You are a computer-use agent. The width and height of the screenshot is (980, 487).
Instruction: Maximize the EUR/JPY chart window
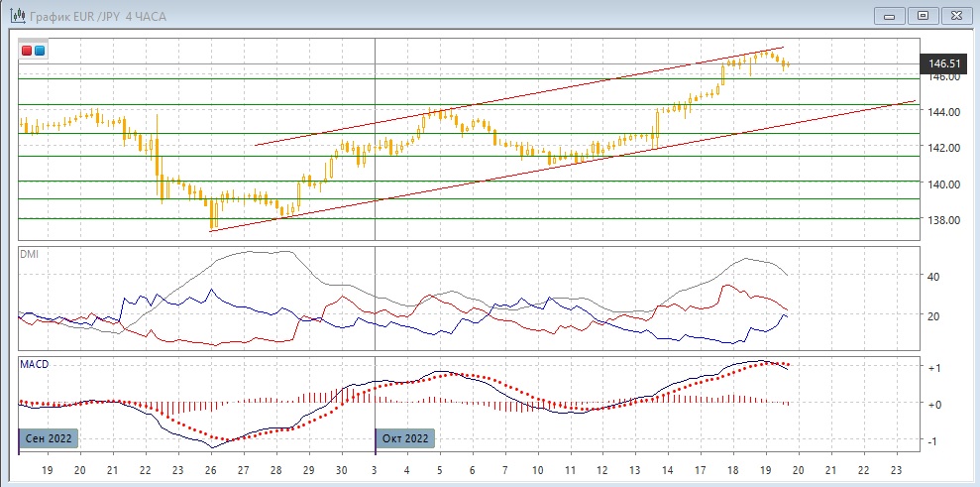pos(924,15)
